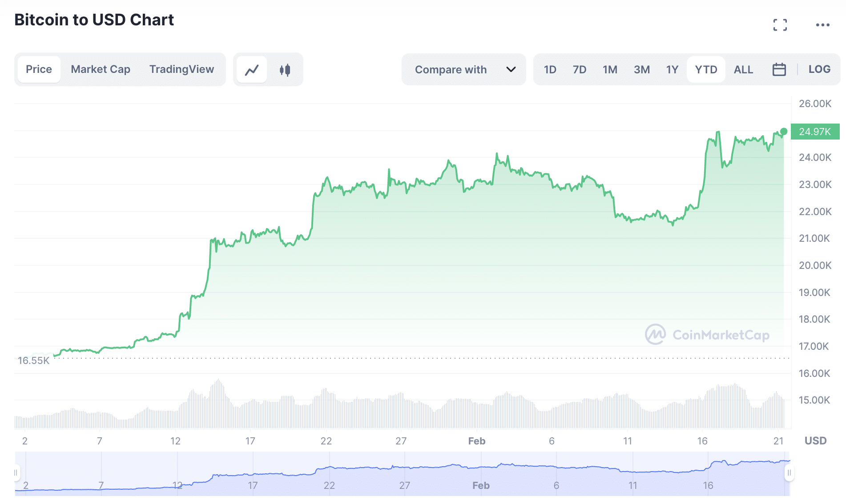Click the Compare with chevron arrow

point(511,69)
